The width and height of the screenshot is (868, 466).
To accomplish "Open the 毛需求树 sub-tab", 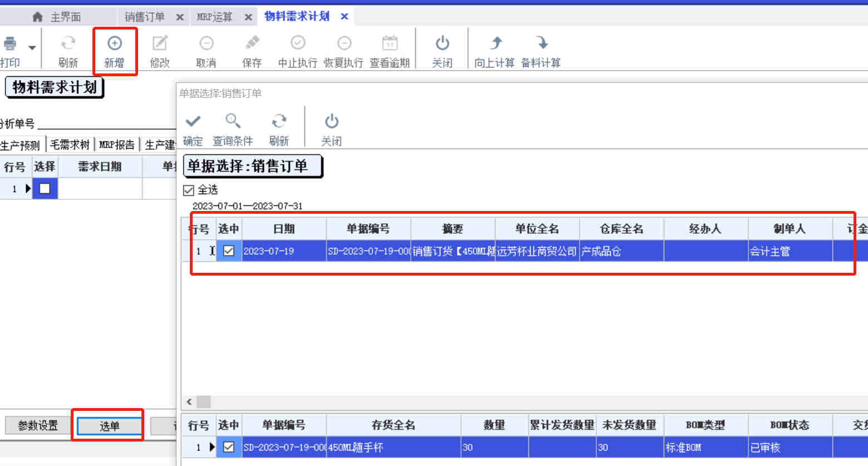I will pyautogui.click(x=70, y=145).
